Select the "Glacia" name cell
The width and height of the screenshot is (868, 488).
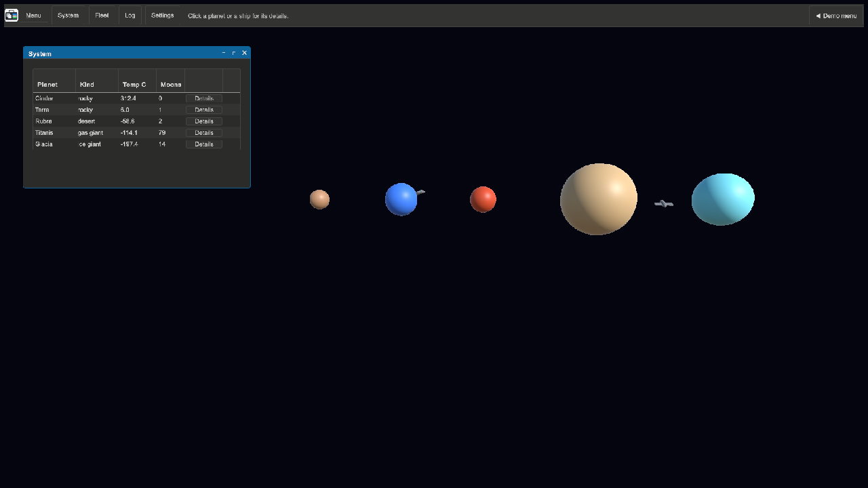(x=54, y=144)
